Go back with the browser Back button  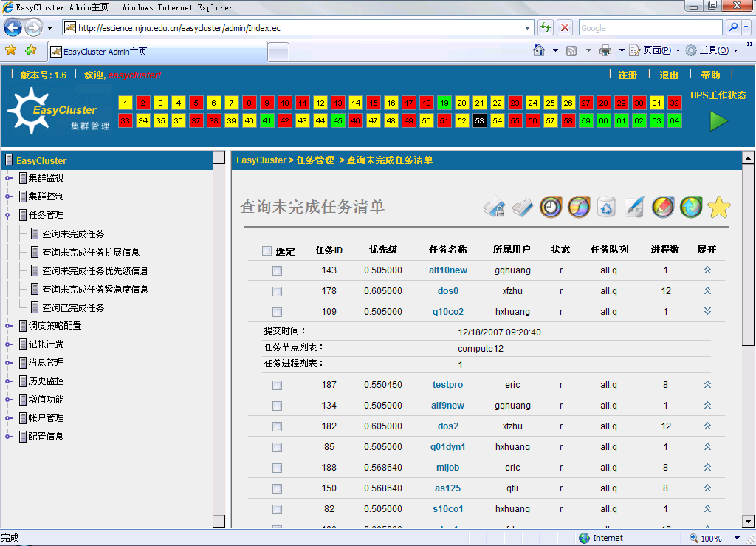point(13,27)
